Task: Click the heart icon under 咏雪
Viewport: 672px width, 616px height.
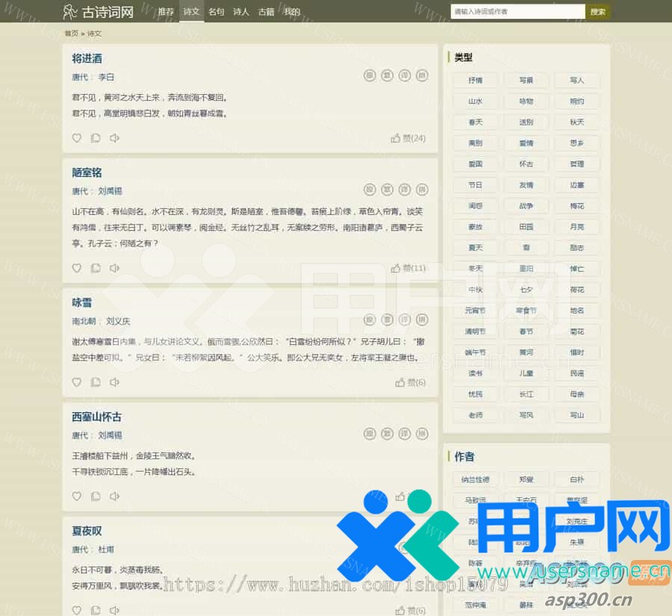Action: pyautogui.click(x=76, y=382)
